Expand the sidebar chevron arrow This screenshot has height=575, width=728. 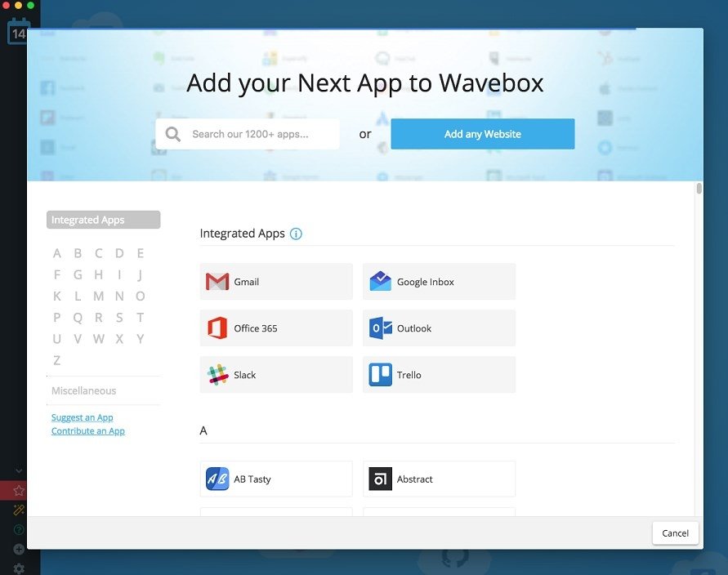(x=19, y=470)
